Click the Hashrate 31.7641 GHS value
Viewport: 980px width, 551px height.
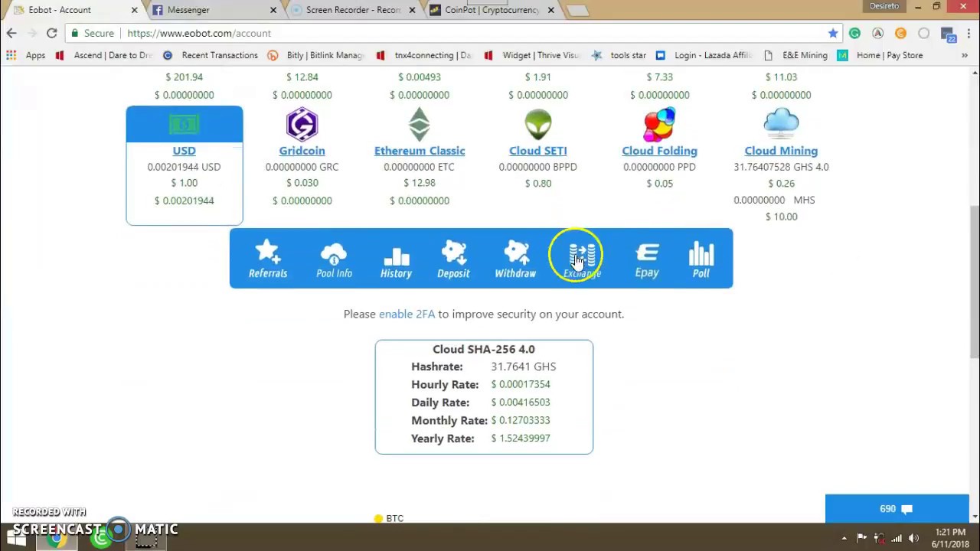coord(524,367)
